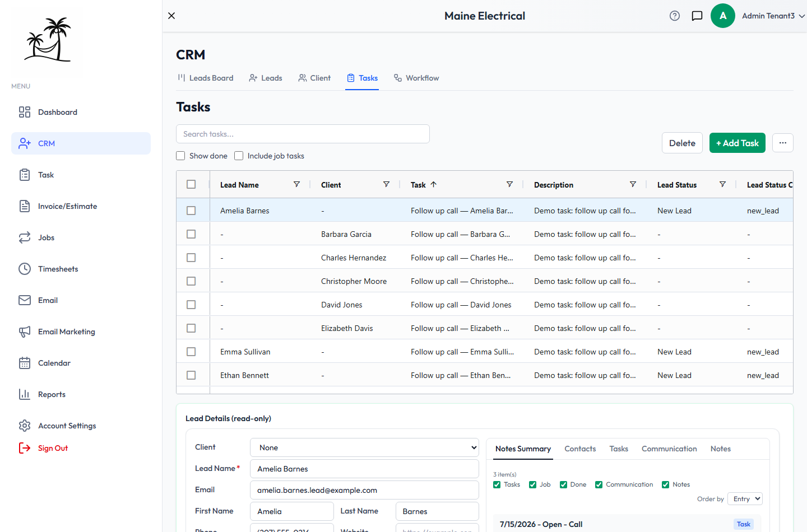Click the Email envelope icon
Screen dimensions: 807x532
pyautogui.click(x=25, y=300)
